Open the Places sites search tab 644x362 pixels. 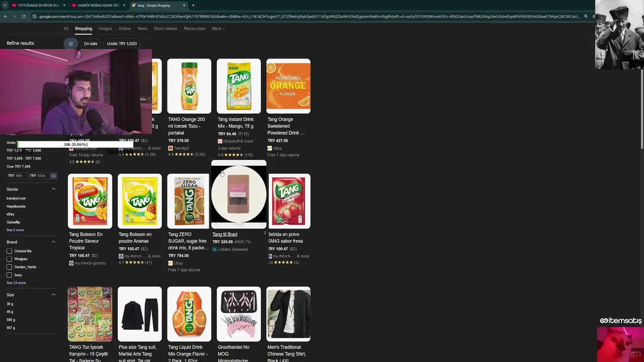click(194, 29)
